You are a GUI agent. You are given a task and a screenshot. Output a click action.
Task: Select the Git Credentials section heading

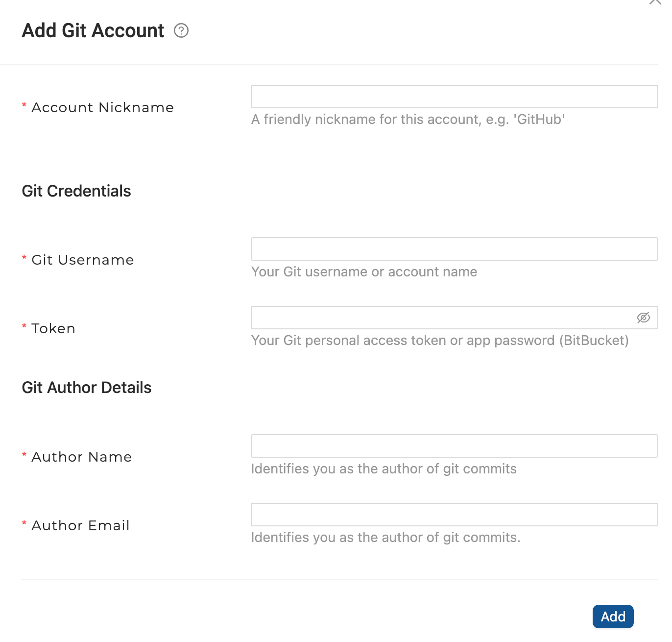point(76,191)
